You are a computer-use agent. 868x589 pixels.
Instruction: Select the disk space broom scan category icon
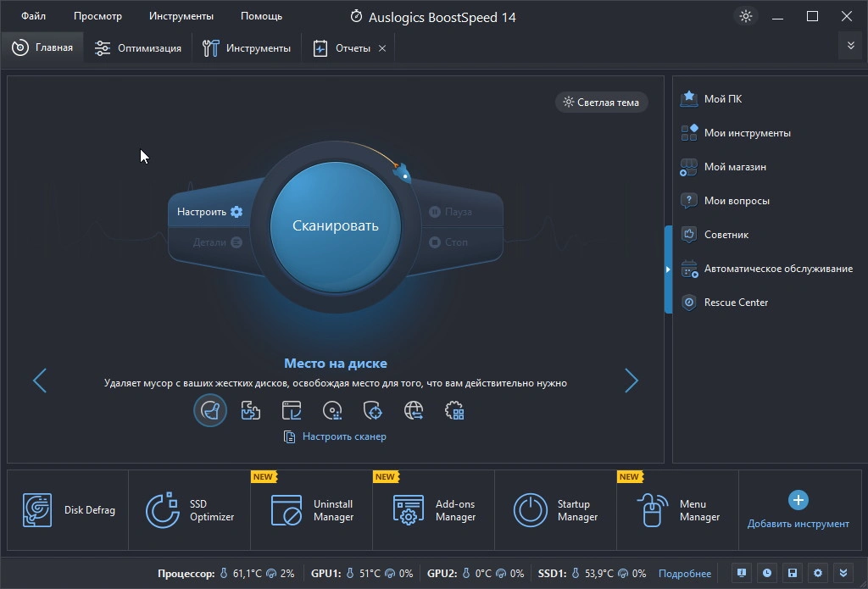point(210,411)
